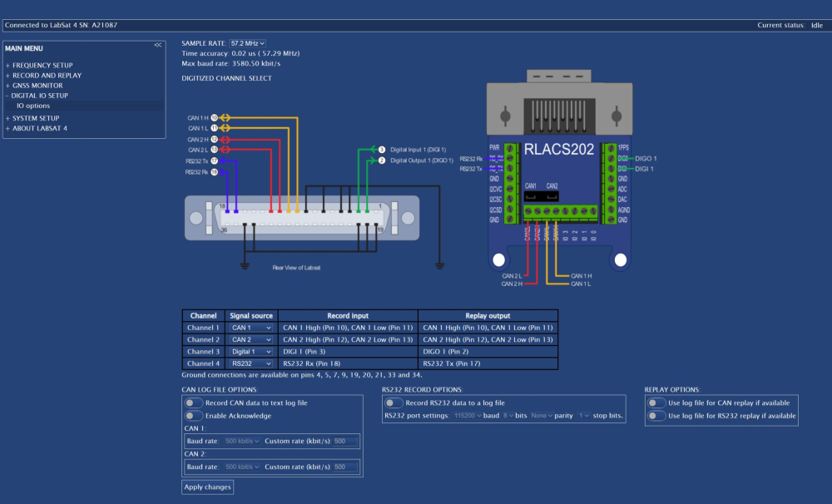
Task: Click the CAN 1 H pin 10 marker
Action: pyautogui.click(x=214, y=117)
